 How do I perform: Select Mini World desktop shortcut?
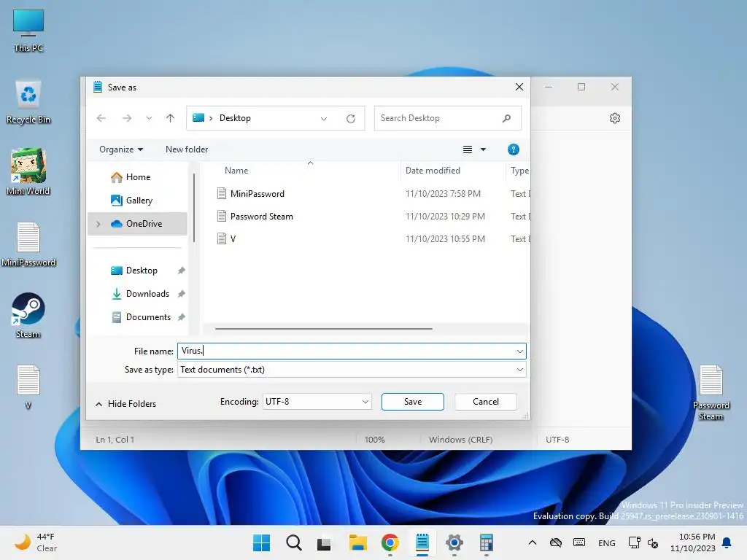28,172
